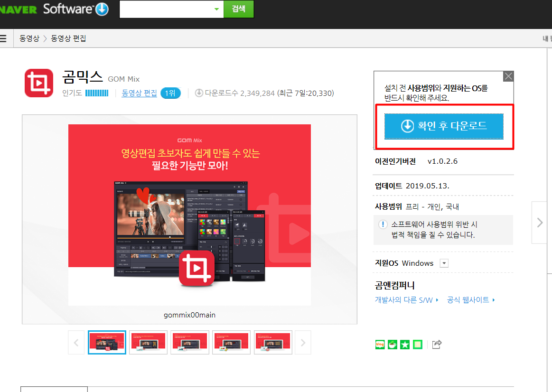The width and height of the screenshot is (552, 392).
Task: Open 동영상 편집 category link
Action: click(139, 93)
